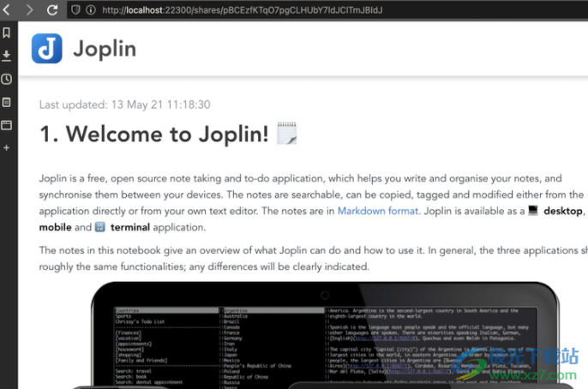Click the Joplin logo icon
The image size is (588, 389).
point(47,48)
